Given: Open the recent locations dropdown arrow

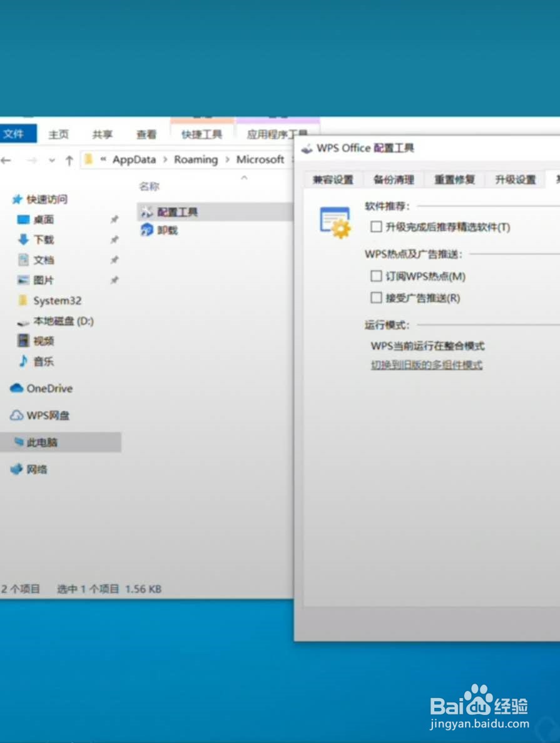Looking at the screenshot, I should tap(52, 160).
